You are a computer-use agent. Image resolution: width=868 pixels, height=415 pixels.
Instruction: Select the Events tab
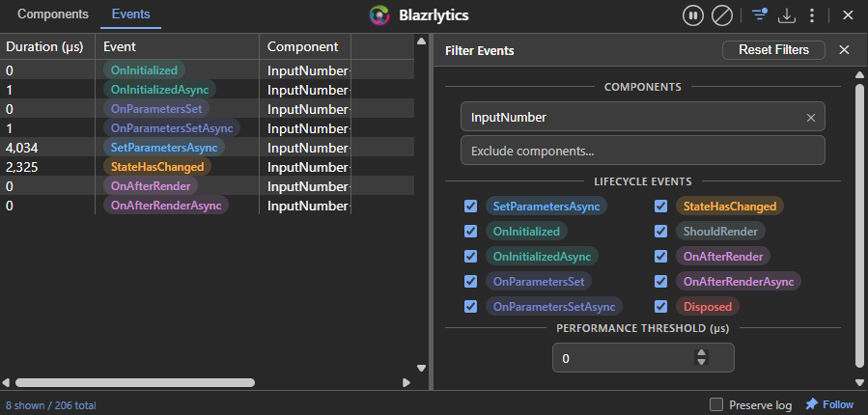(x=130, y=14)
